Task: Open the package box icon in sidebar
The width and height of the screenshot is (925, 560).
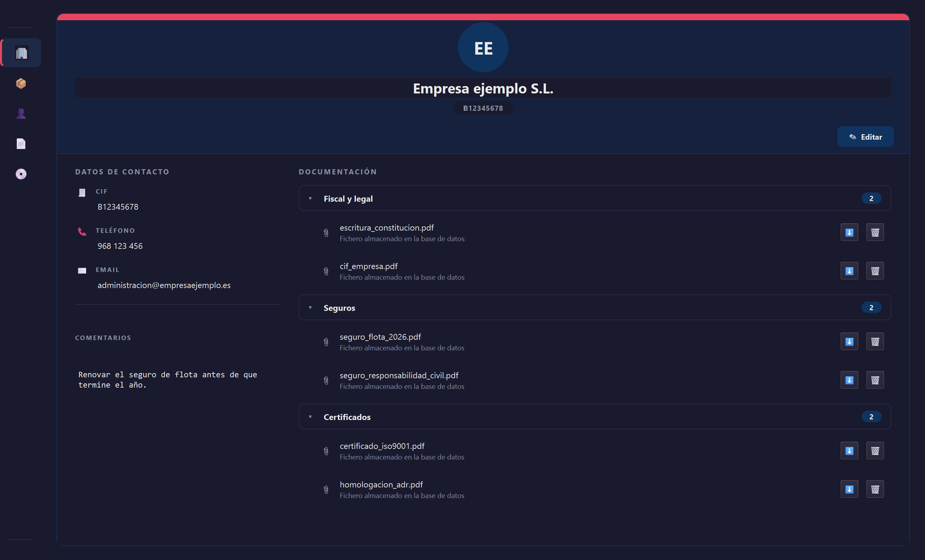Action: pyautogui.click(x=21, y=83)
